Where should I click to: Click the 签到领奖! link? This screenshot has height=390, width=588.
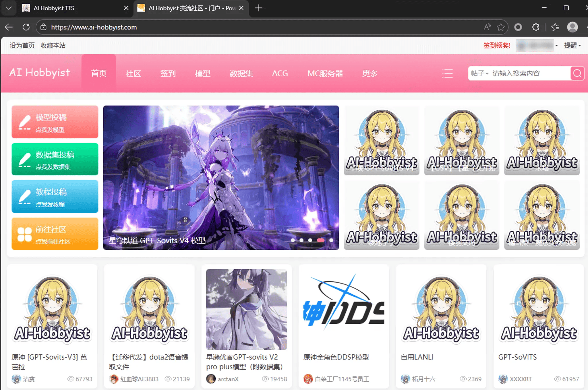tap(497, 46)
